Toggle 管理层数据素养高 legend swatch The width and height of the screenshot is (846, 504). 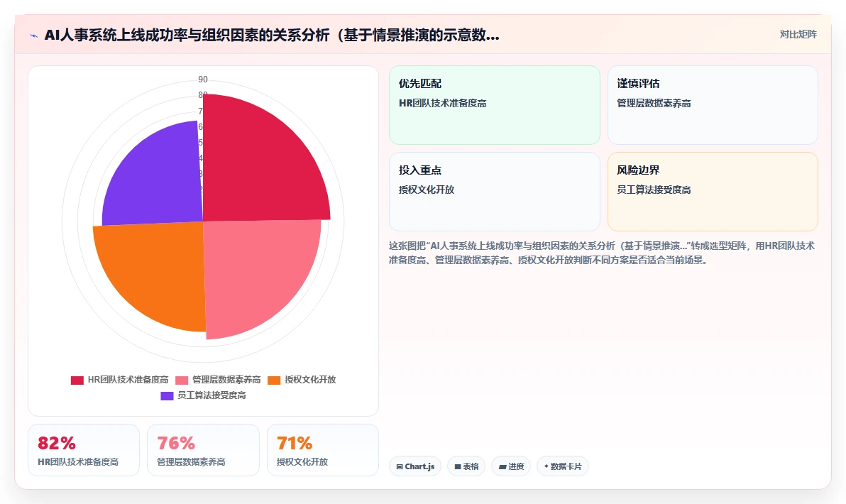182,380
